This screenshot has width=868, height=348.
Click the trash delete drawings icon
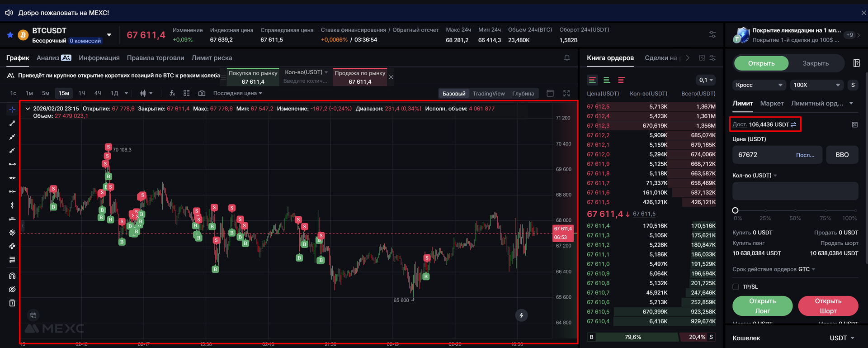coord(12,303)
